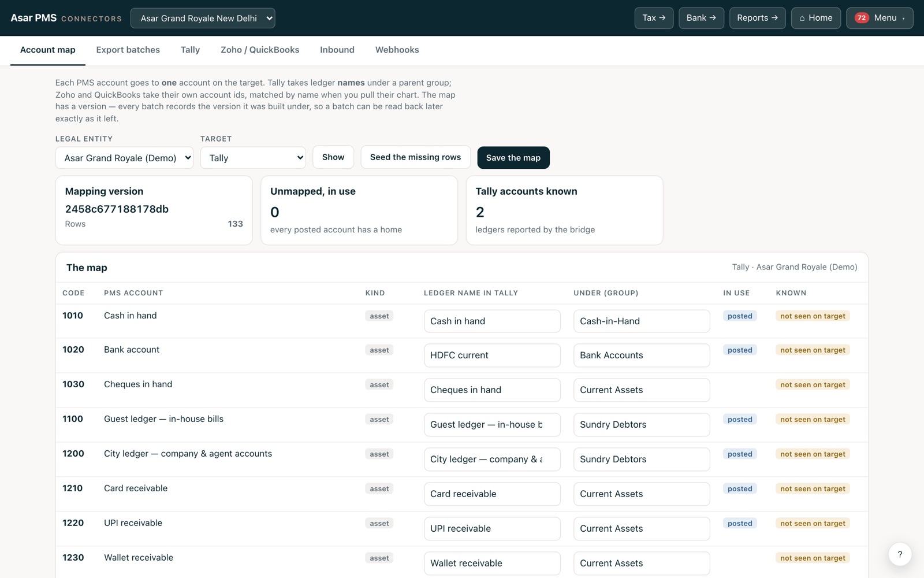Open the Zoho / QuickBooks tab
The width and height of the screenshot is (924, 578).
(260, 50)
